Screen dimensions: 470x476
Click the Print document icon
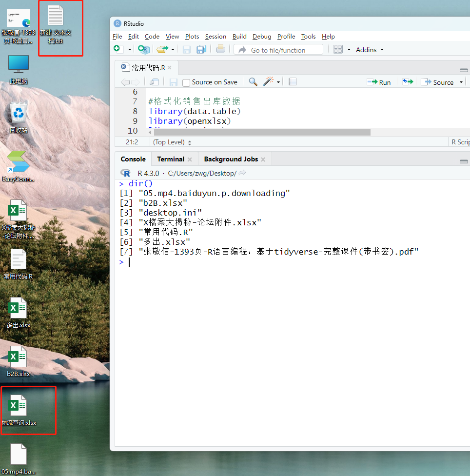click(x=220, y=49)
